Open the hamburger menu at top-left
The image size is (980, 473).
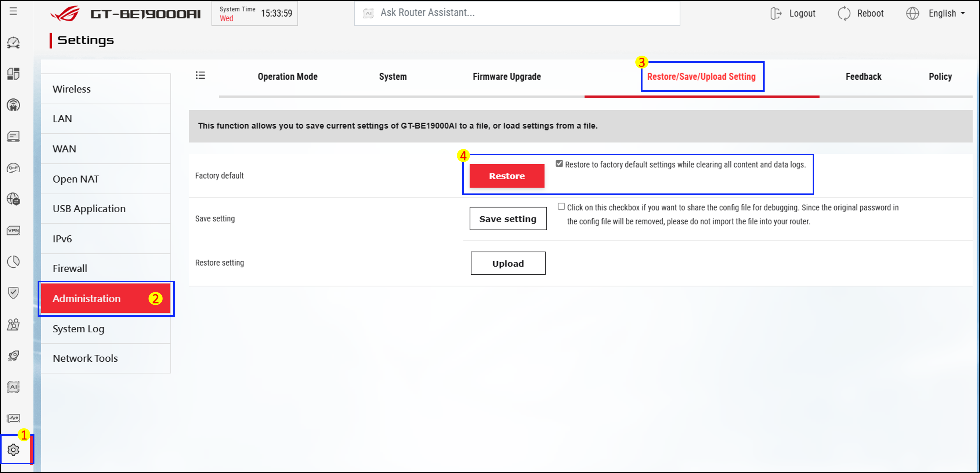point(13,11)
